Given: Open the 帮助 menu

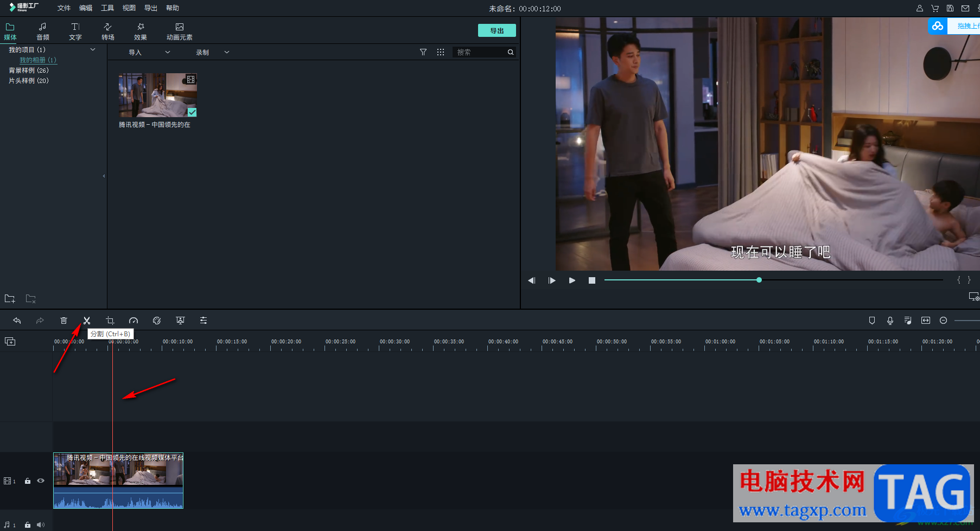Looking at the screenshot, I should pos(173,8).
